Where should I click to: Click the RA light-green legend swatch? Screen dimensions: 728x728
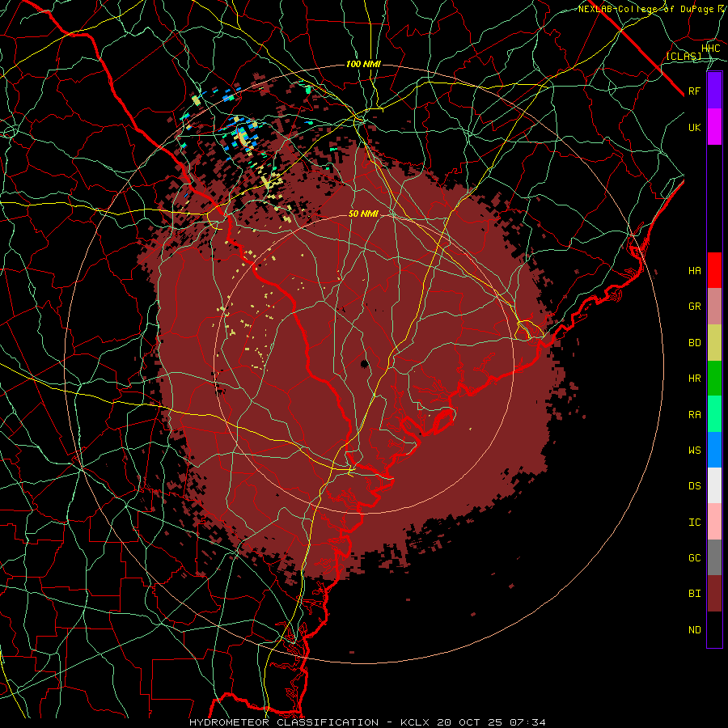click(x=714, y=414)
